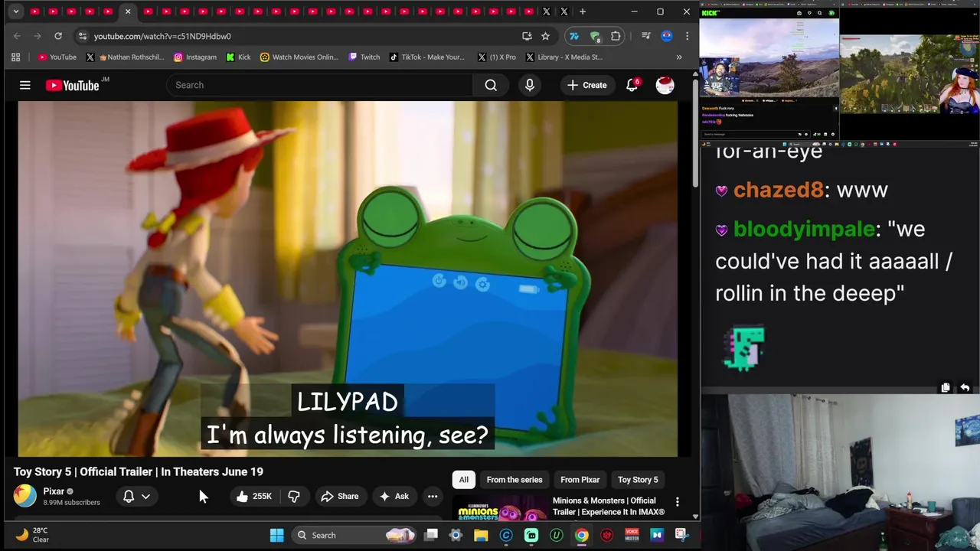Open the 7TV extension icon
This screenshot has height=551, width=980.
573,36
